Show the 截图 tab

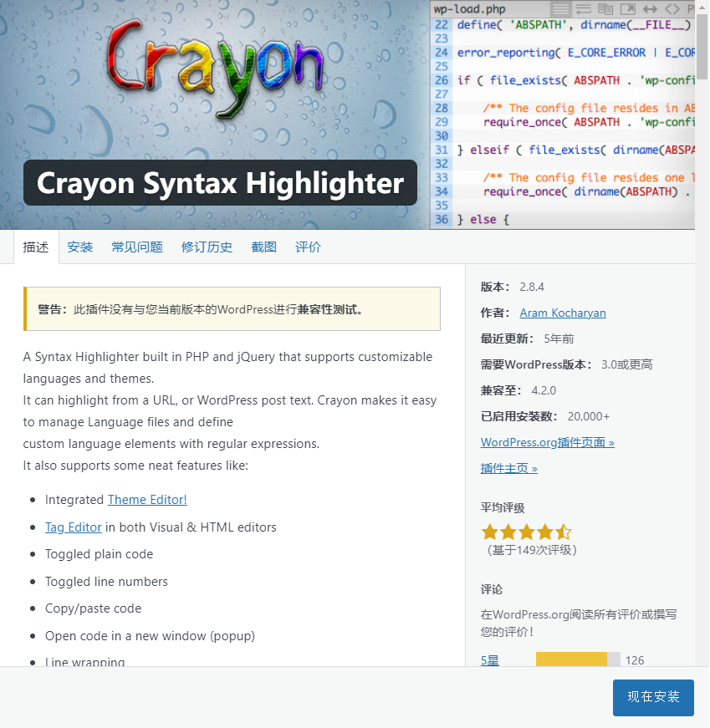[x=264, y=247]
